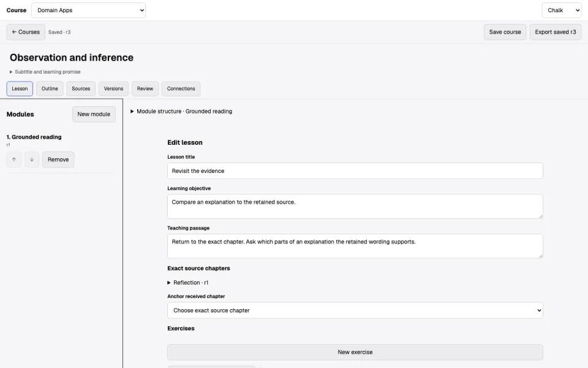Switch to the Outline tab
The height and width of the screenshot is (368, 588).
pos(50,88)
